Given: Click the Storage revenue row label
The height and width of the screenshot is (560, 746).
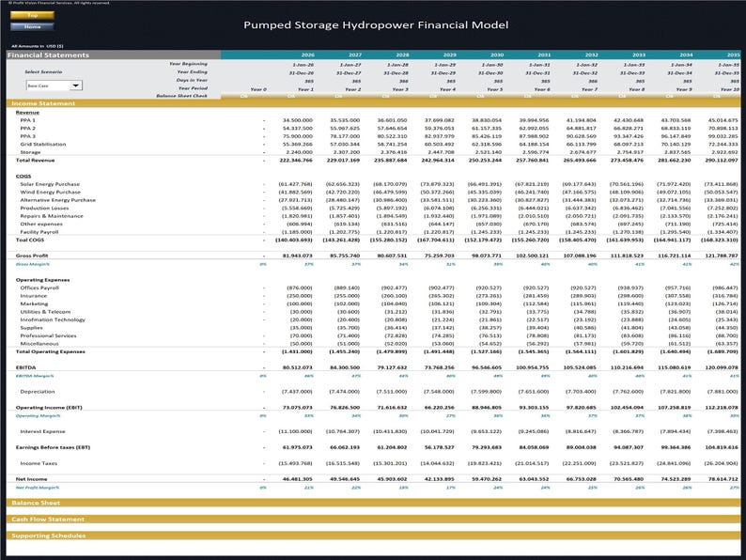Looking at the screenshot, I should point(30,152).
